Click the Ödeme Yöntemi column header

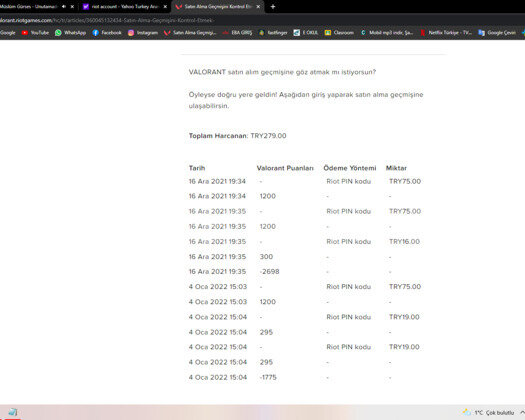[x=350, y=168]
